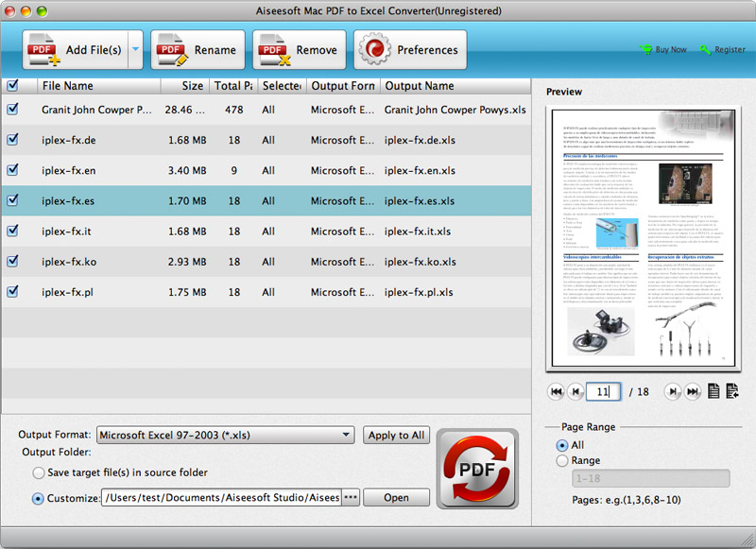
Task: Select the iplex-fx.de file name
Action: (68, 140)
